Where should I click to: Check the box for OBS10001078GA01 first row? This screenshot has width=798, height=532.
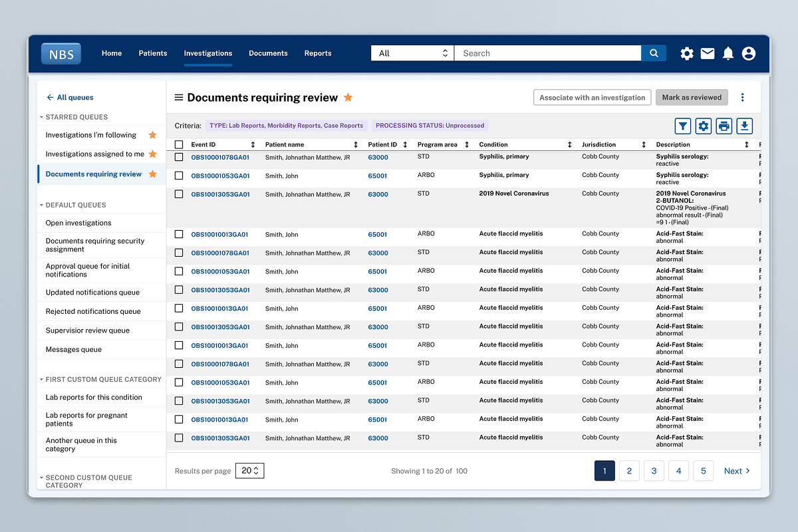(x=179, y=157)
